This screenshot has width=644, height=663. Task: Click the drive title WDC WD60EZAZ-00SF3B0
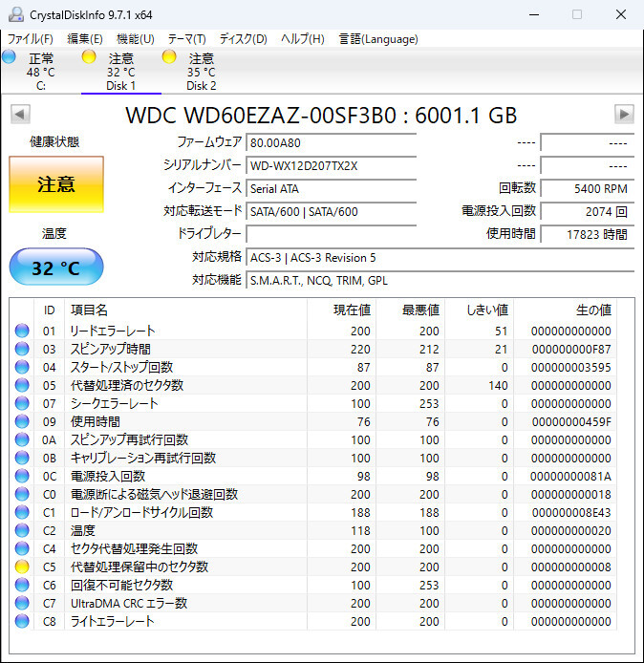pos(321,115)
